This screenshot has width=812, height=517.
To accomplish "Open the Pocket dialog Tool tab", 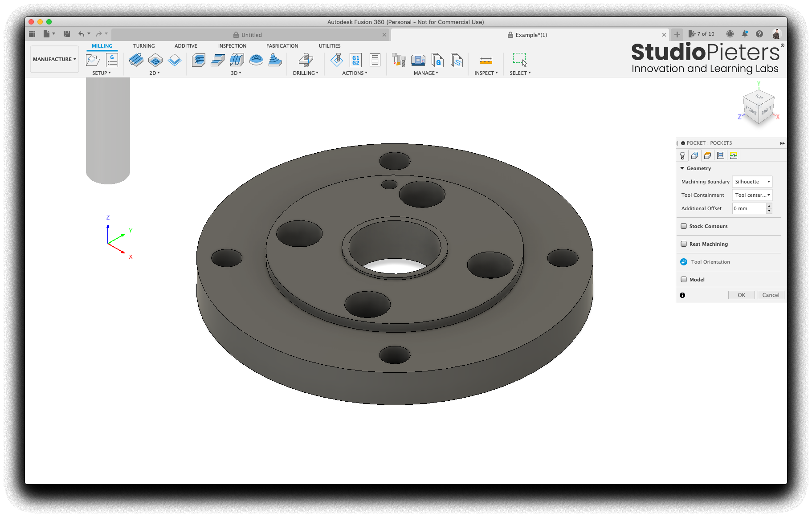I will click(x=682, y=155).
